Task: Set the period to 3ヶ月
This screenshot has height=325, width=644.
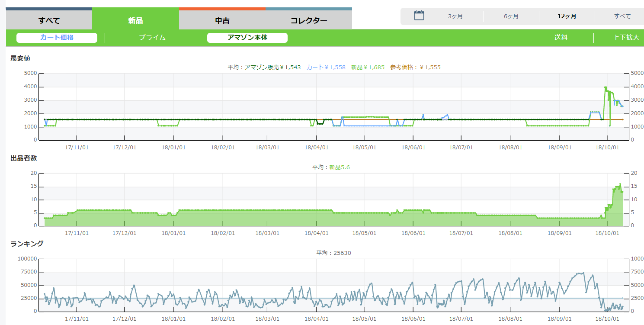Action: tap(455, 16)
